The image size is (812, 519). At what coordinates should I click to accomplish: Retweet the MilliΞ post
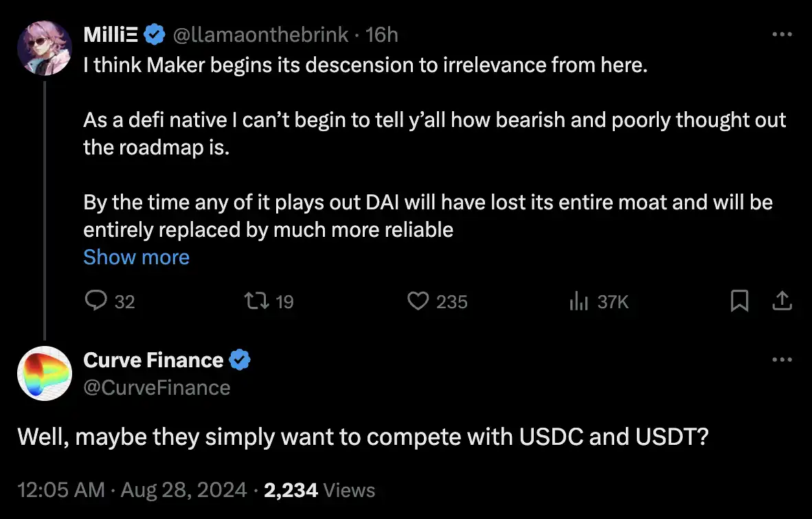[257, 301]
